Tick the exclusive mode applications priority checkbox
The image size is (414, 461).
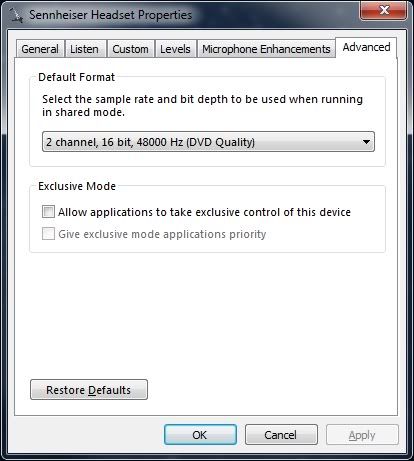(x=48, y=234)
